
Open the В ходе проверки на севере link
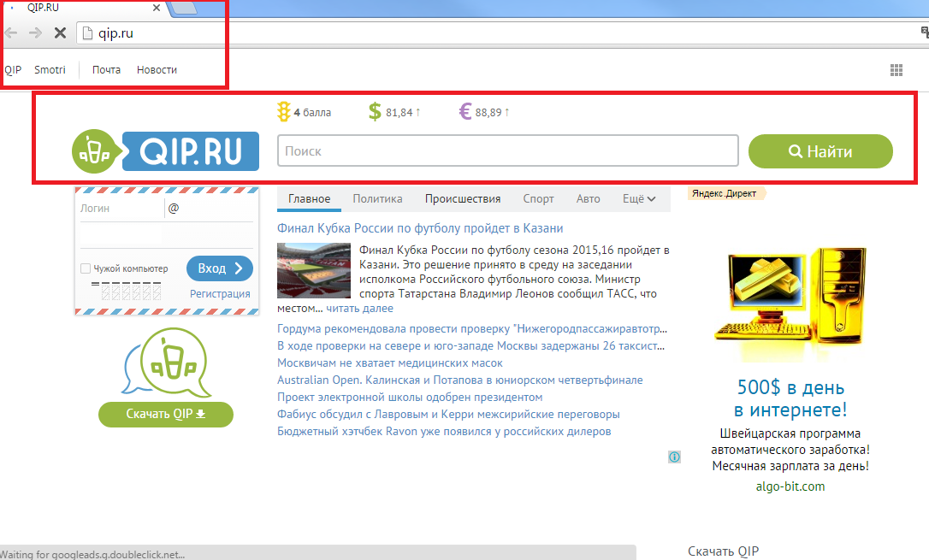tap(471, 345)
